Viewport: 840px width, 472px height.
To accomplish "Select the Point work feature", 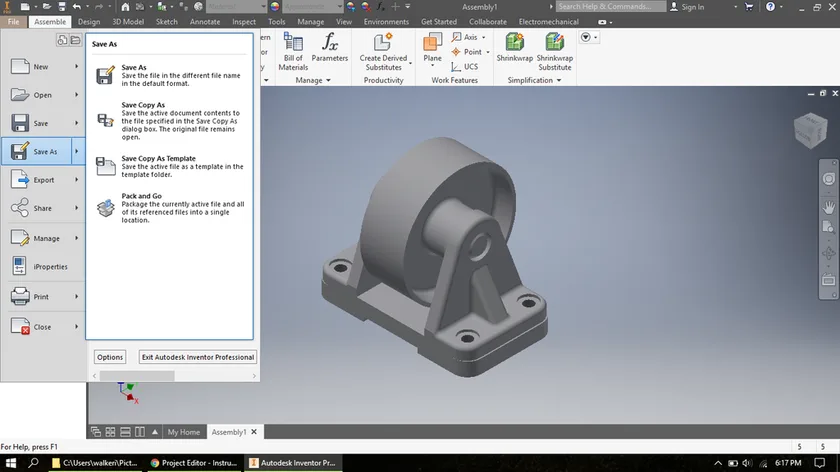I will tap(466, 52).
